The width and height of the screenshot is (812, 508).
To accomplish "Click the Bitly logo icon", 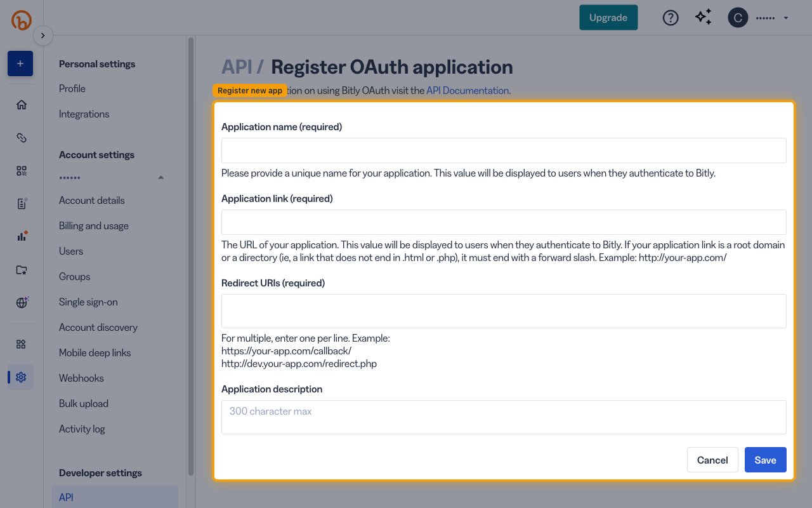I will click(x=22, y=20).
